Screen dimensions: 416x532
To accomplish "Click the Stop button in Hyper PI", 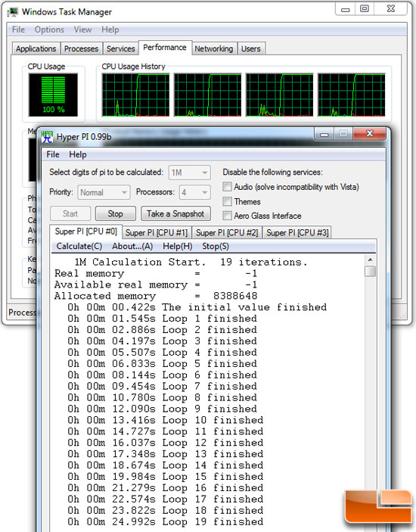I will (x=115, y=213).
